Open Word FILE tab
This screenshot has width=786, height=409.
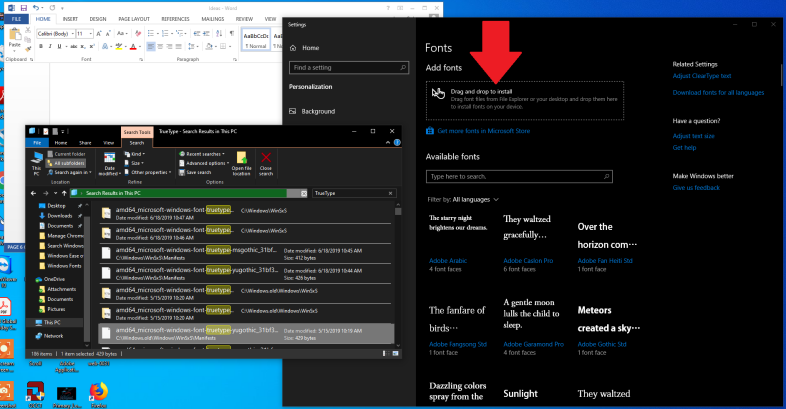click(17, 19)
